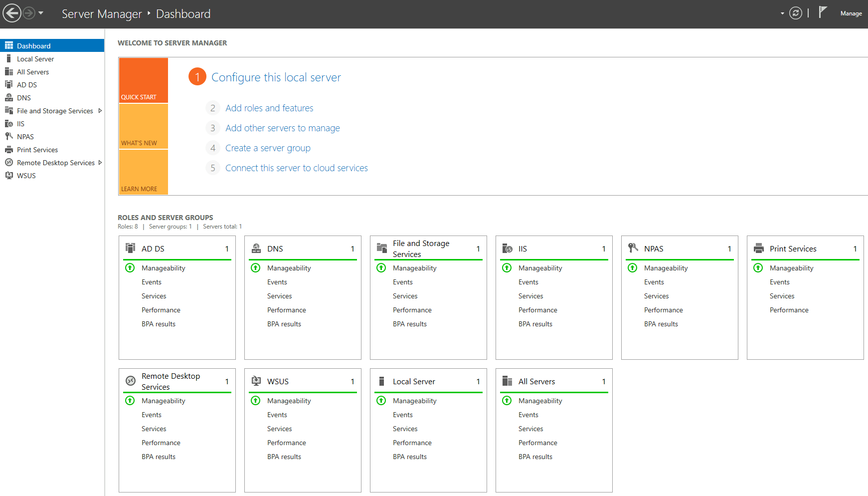The image size is (868, 496).
Task: Click Manageability in the NPAS tile
Action: tap(666, 268)
